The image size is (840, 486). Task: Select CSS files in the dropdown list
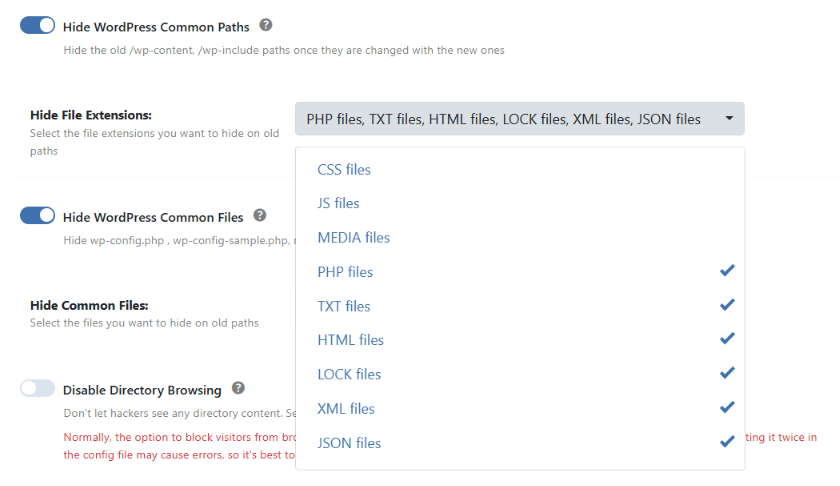(344, 169)
